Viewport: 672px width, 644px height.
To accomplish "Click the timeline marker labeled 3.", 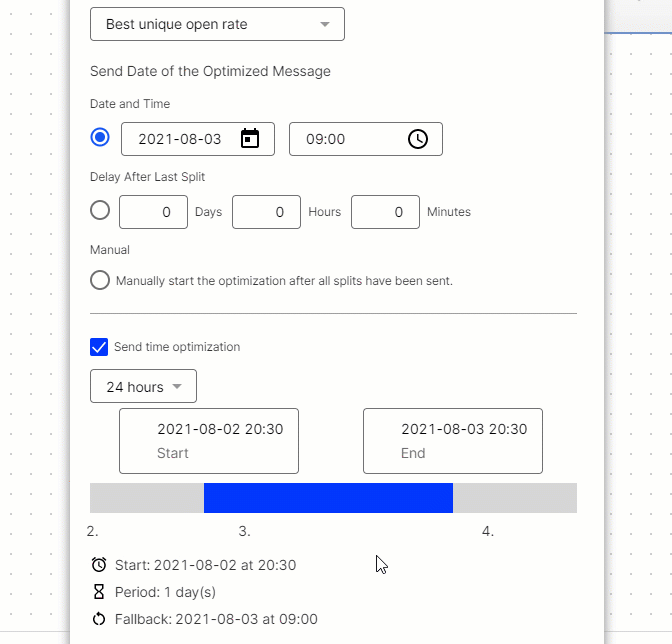I will (x=244, y=531).
